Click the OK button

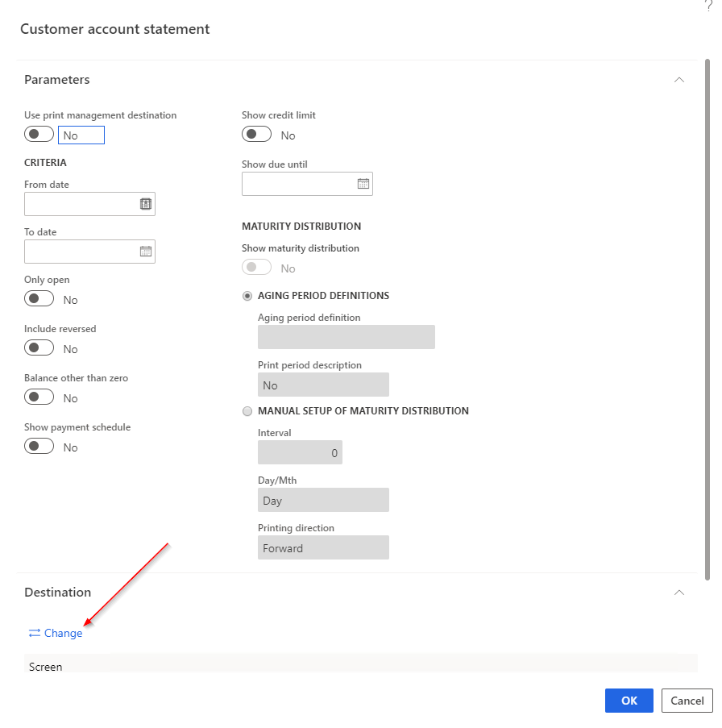629,701
